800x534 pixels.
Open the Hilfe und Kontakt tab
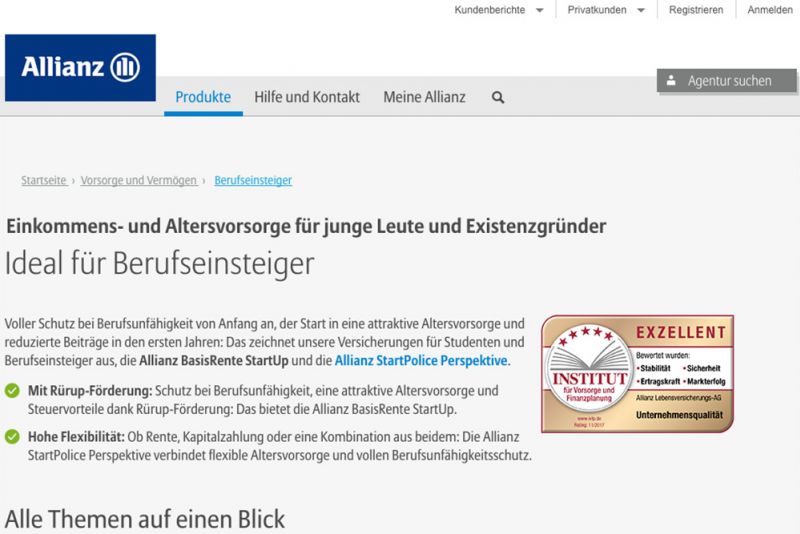tap(306, 97)
